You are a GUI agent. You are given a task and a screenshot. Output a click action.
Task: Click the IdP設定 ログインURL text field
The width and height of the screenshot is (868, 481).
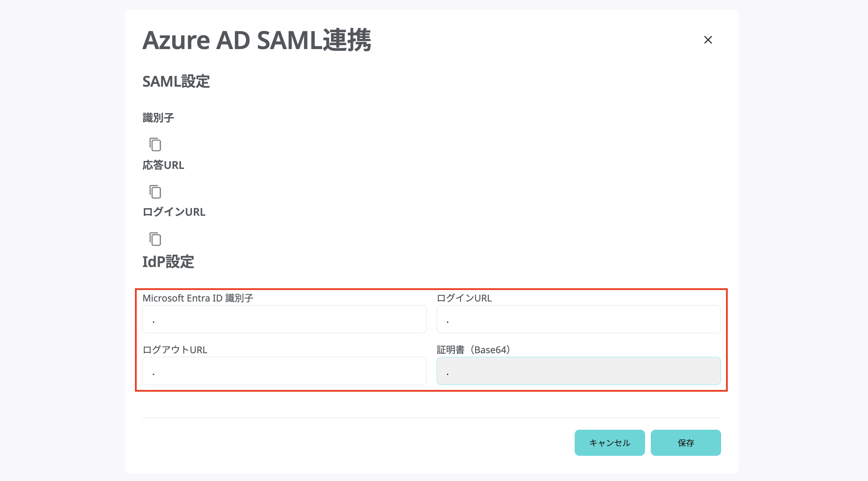579,319
